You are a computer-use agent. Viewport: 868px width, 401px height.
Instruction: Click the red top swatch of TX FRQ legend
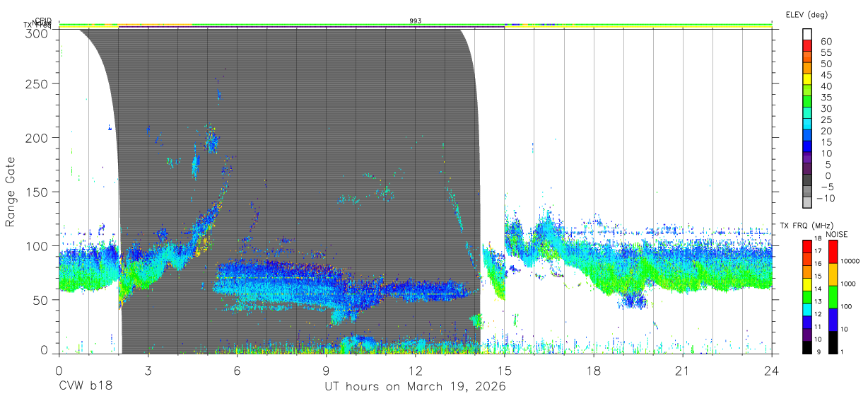(808, 247)
